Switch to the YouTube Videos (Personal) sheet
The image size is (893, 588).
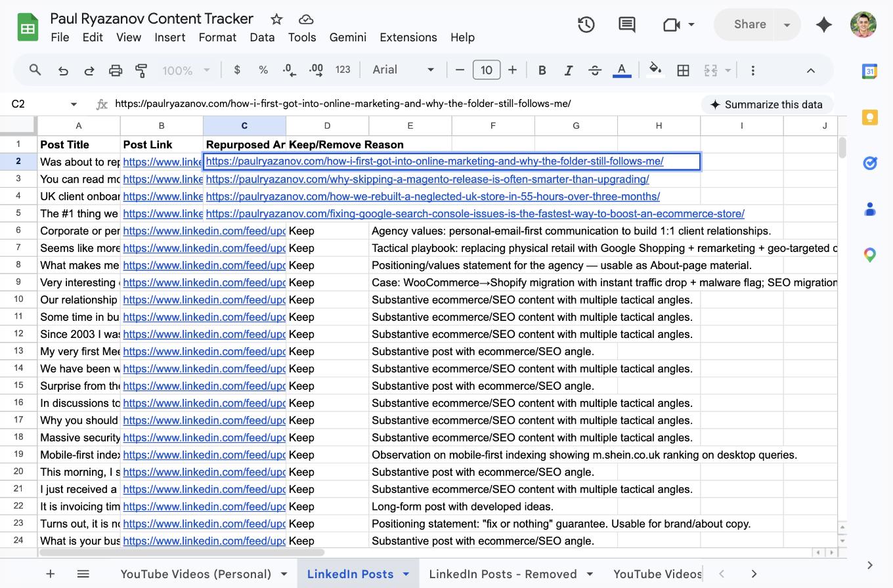point(197,574)
